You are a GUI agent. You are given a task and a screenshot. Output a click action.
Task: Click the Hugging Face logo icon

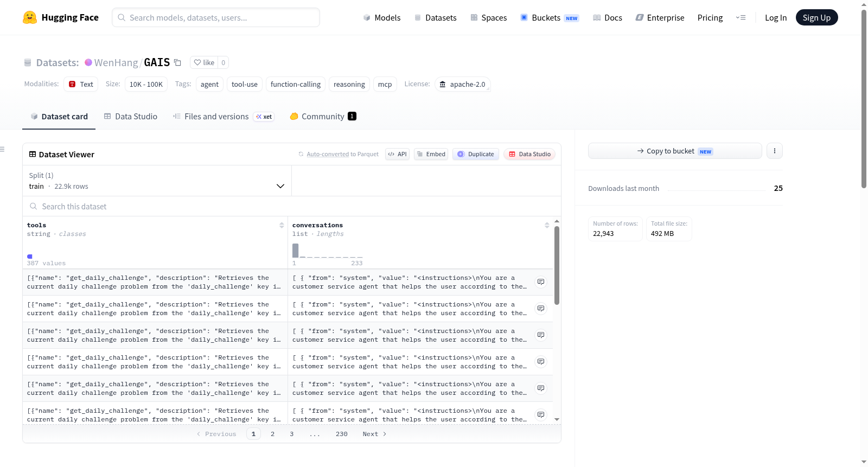30,17
